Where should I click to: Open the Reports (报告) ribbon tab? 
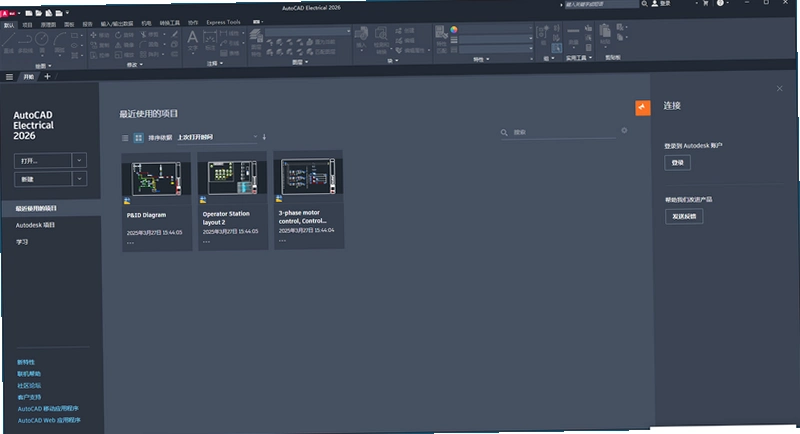[88, 24]
